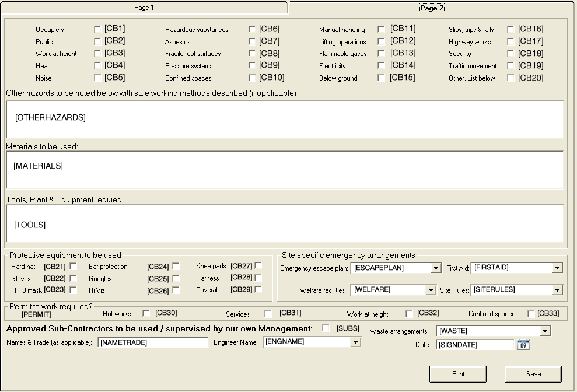Tick the Confined spaces hazard checkbox CB10
The image size is (577, 392).
click(251, 78)
